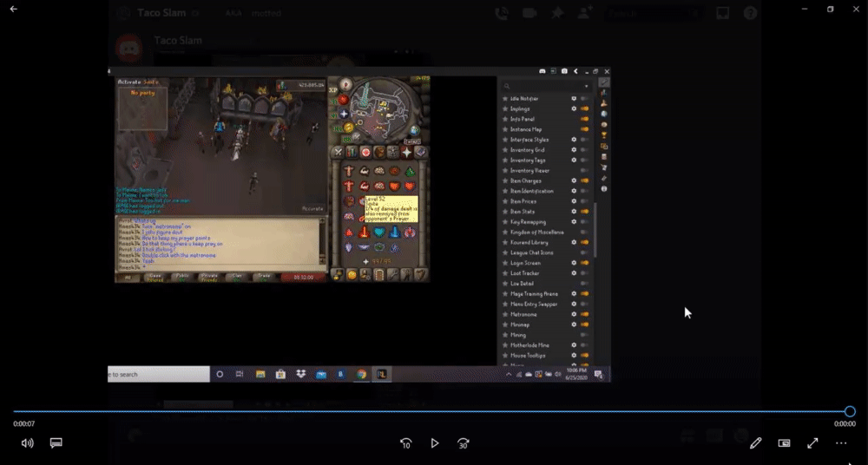Skip forward 30 seconds
This screenshot has width=868, height=465.
coord(464,442)
